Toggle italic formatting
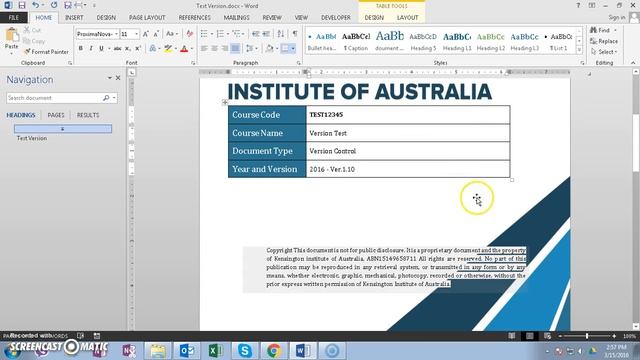Screen dimensions: 640x360 coord(91,49)
